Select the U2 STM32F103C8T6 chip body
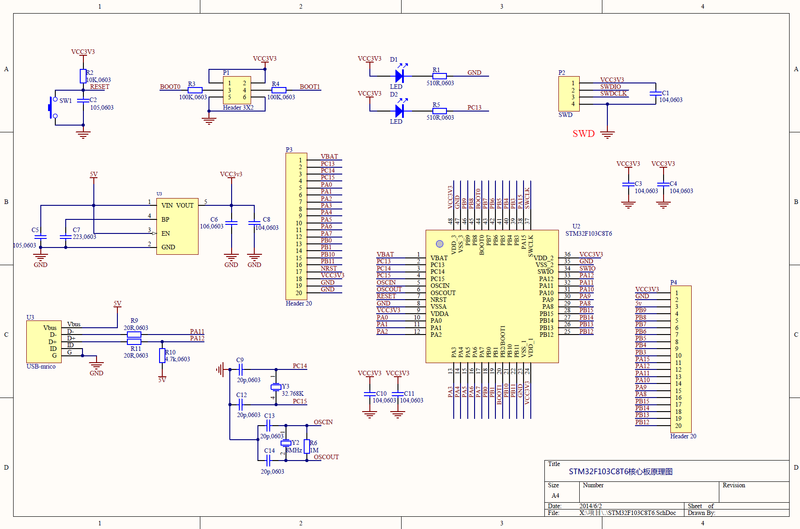 point(492,296)
